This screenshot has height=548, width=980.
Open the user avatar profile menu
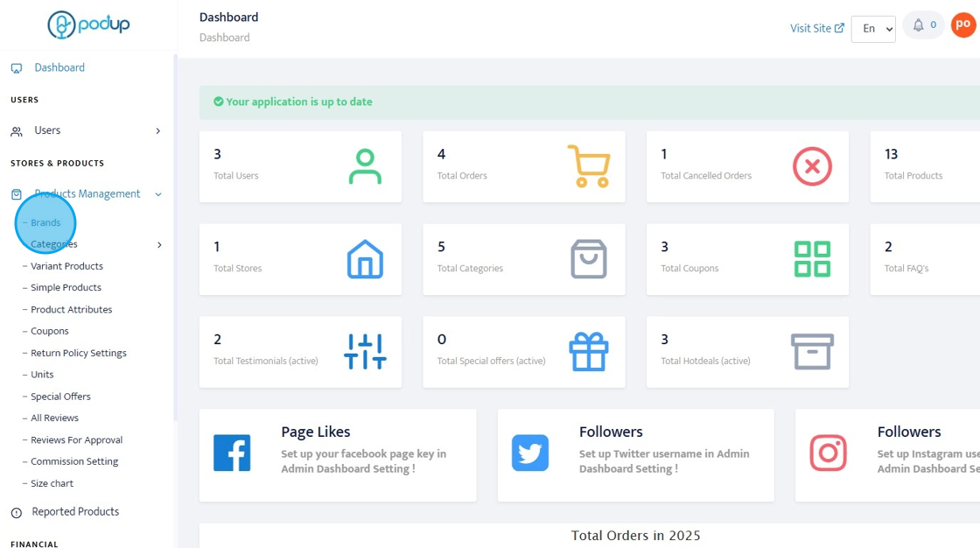(962, 25)
